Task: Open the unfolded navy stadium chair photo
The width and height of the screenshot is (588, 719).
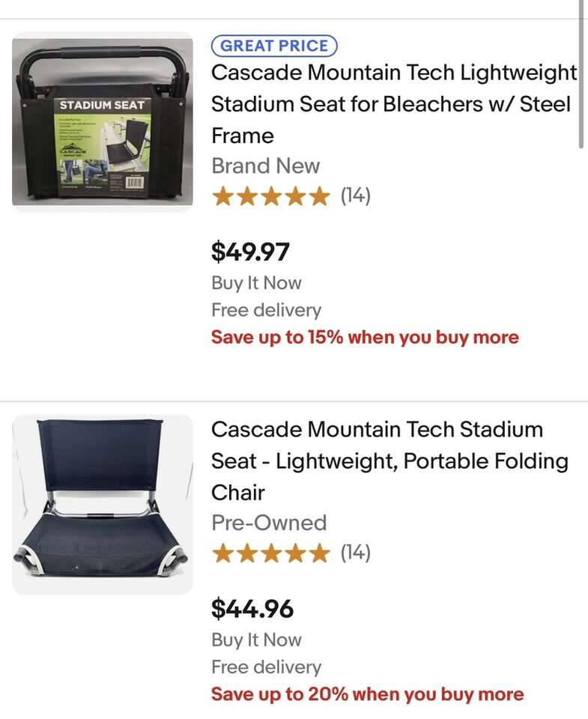Action: pyautogui.click(x=103, y=504)
